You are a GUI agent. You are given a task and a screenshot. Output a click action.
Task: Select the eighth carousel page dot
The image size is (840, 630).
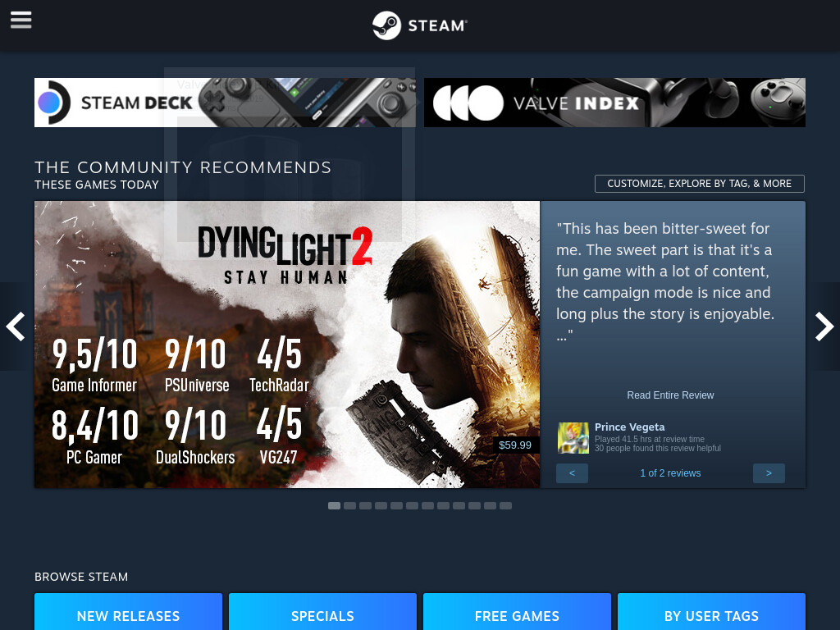point(443,505)
